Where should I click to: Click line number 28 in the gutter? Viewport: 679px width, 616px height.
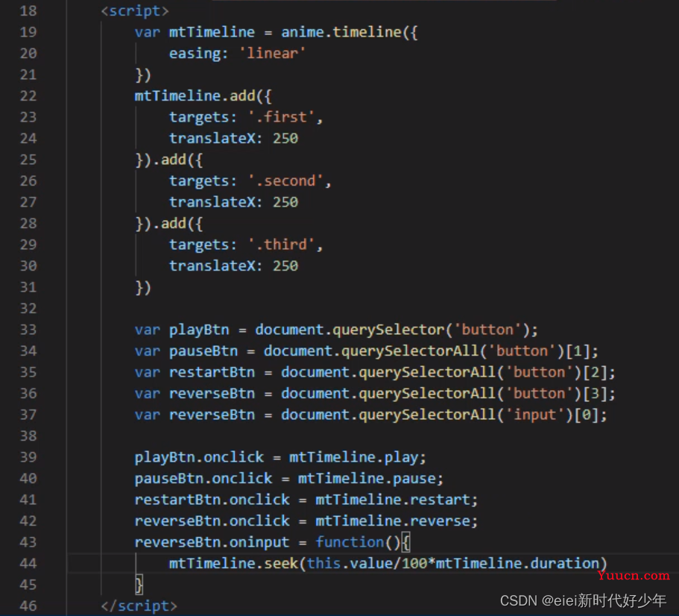click(x=28, y=223)
